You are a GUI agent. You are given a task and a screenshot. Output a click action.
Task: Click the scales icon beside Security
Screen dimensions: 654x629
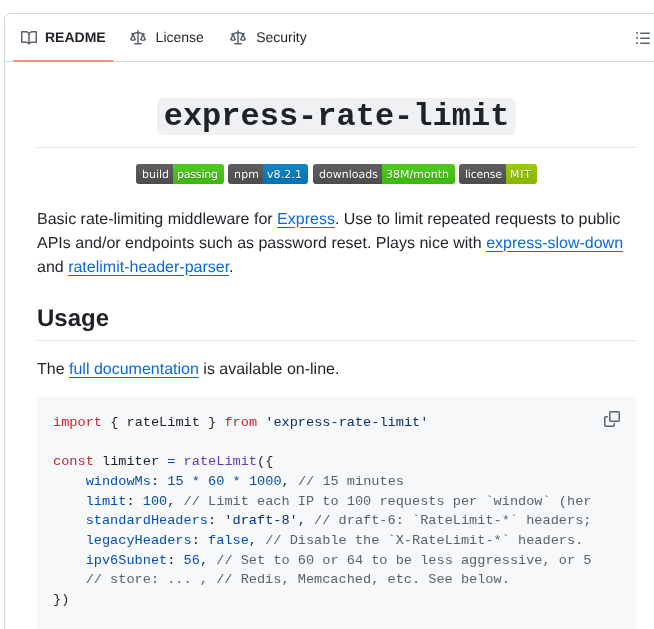point(238,38)
